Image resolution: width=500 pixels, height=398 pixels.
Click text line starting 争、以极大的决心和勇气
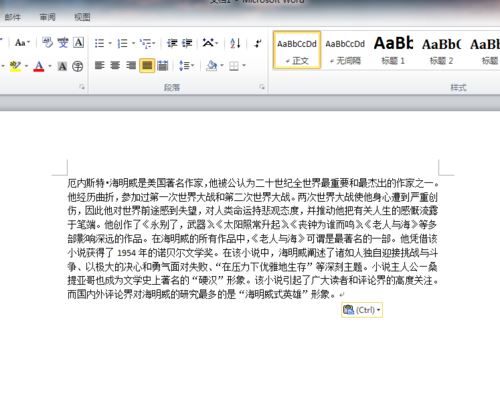coord(253,267)
